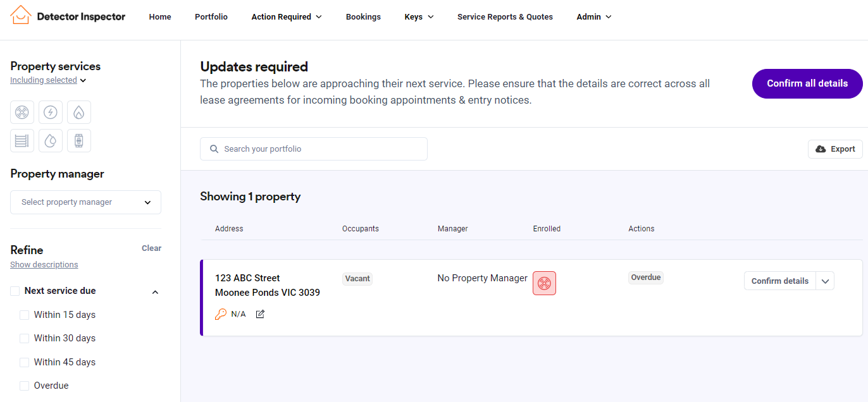
Task: Select the safety switch service filter icon
Action: click(78, 140)
